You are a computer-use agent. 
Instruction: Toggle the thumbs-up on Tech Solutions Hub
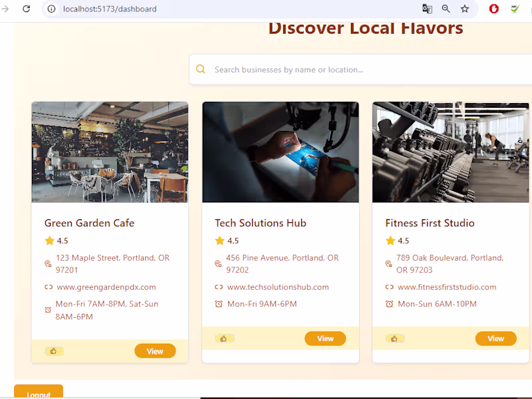224,338
